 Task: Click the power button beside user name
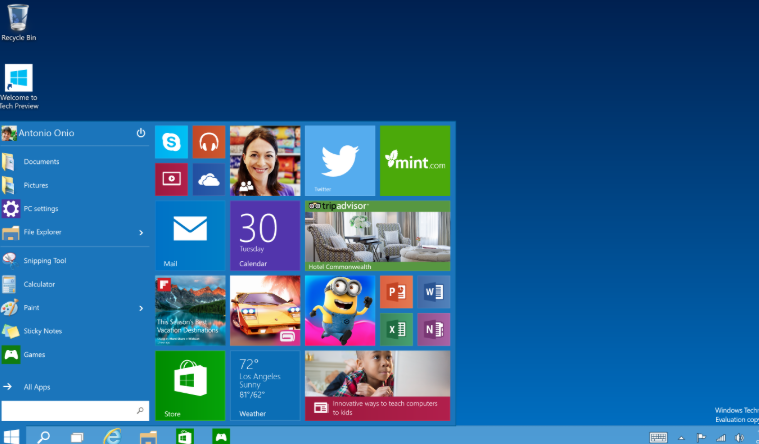click(x=141, y=133)
